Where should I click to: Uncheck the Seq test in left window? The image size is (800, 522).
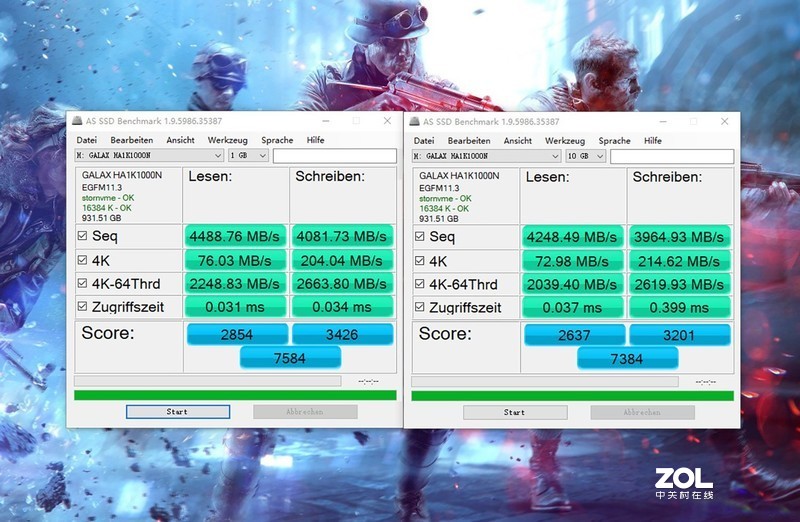tap(82, 236)
